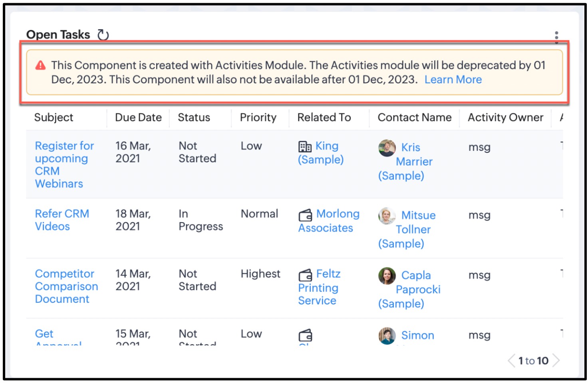Viewport: 588px width, 383px height.
Task: Click the Feltz Printing Service deal icon
Action: pos(306,275)
